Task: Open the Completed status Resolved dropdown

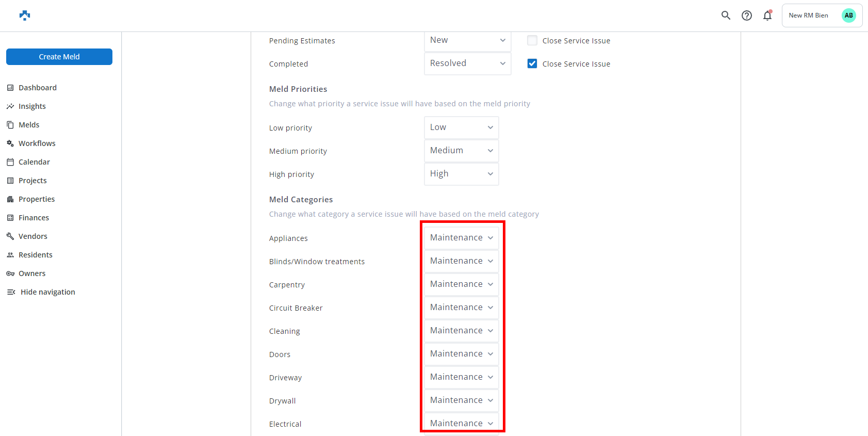Action: 467,63
